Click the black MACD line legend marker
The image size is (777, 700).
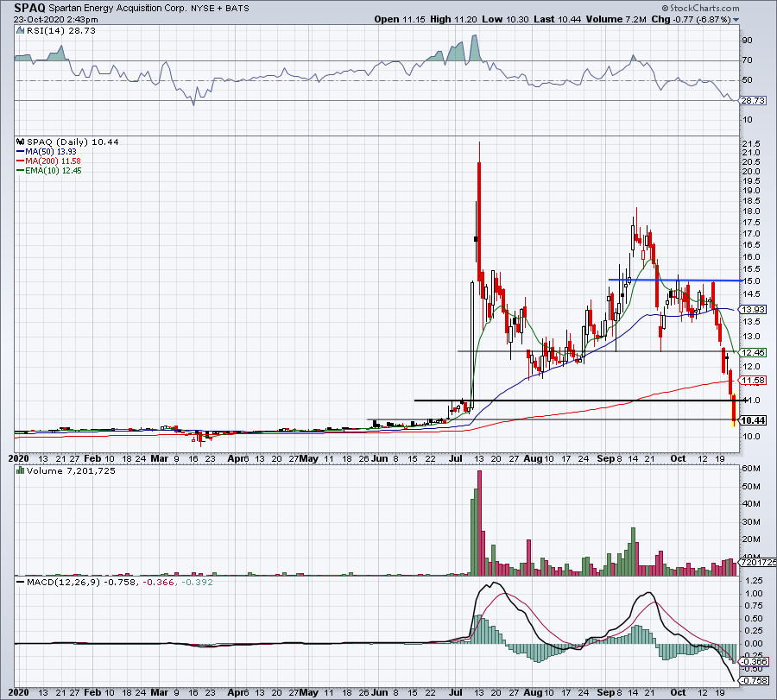[x=21, y=582]
